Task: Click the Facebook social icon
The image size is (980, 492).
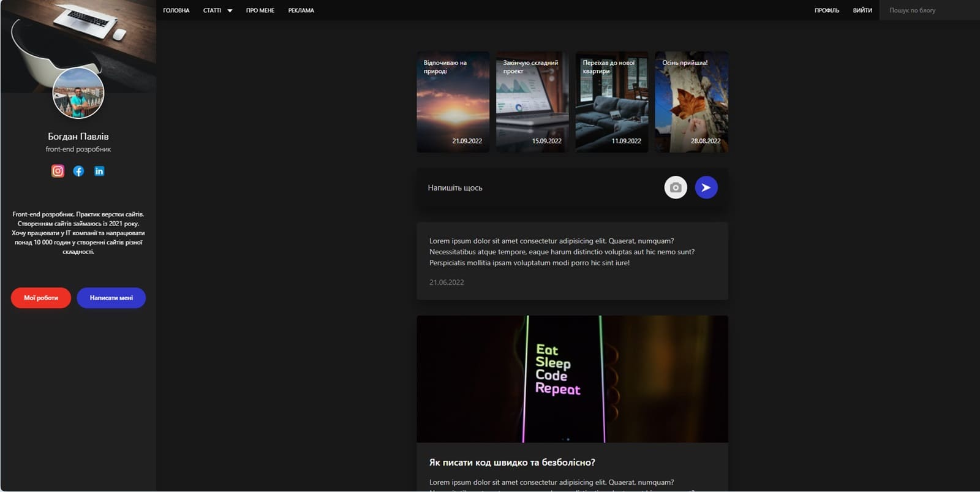Action: click(78, 171)
